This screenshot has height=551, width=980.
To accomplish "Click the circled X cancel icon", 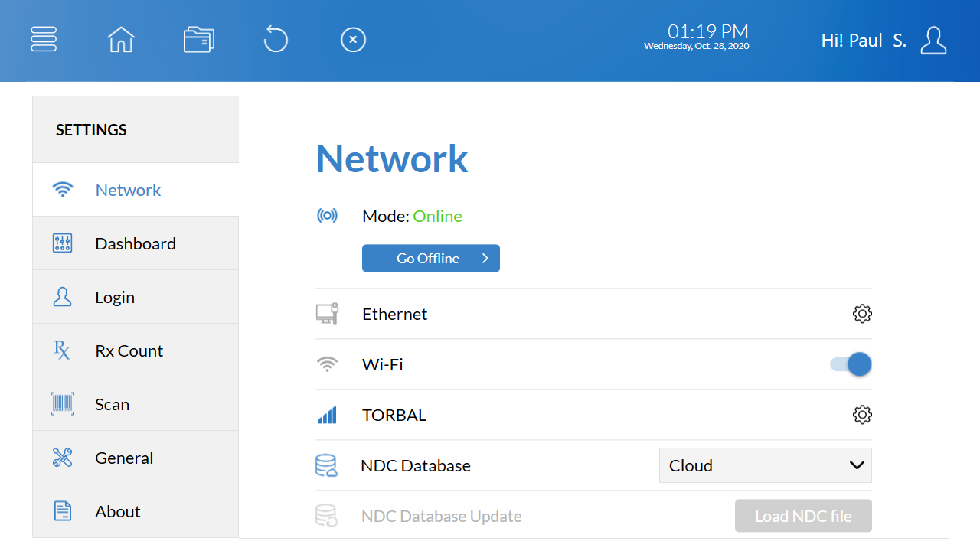I will click(x=353, y=39).
